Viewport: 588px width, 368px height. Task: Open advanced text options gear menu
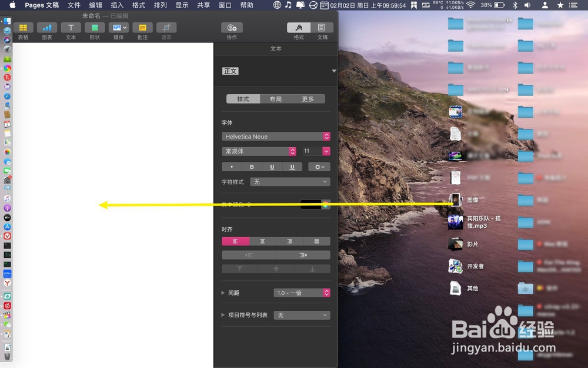tap(319, 167)
